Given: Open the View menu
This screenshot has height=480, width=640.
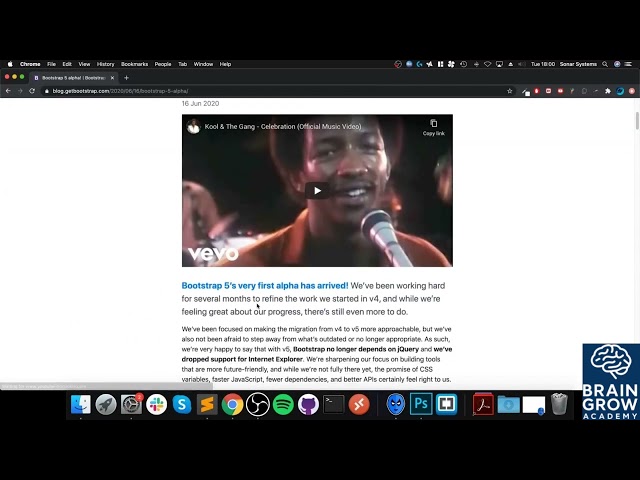Looking at the screenshot, I should click(x=84, y=64).
